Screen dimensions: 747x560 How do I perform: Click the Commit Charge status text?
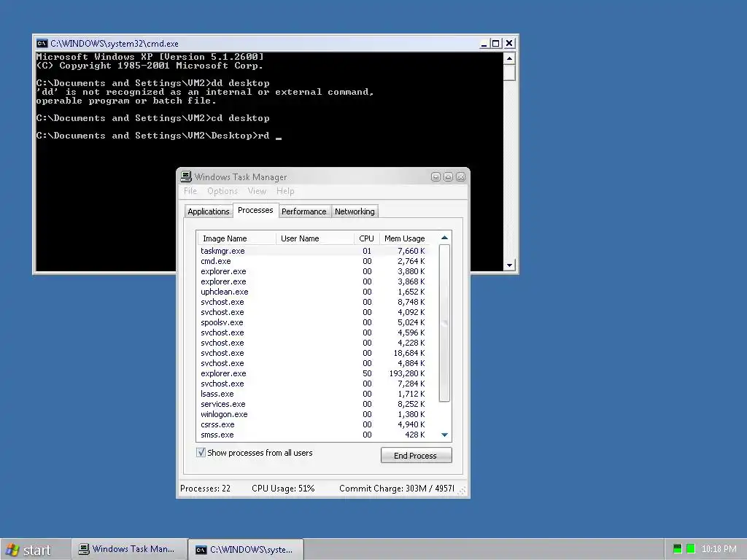396,488
